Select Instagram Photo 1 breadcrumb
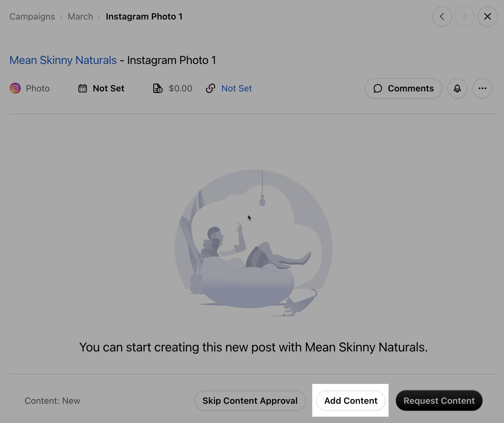The height and width of the screenshot is (423, 504). click(x=144, y=16)
